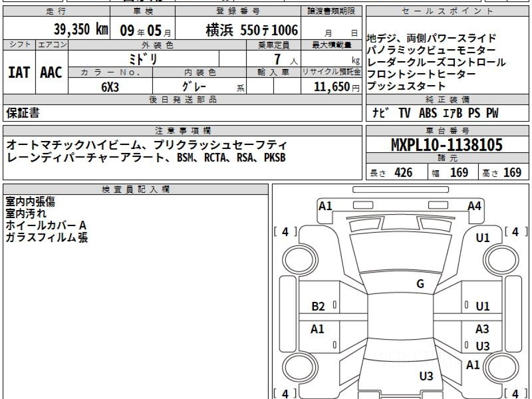The width and height of the screenshot is (532, 399).
Task: Click interior color グレー
Action: pyautogui.click(x=194, y=86)
